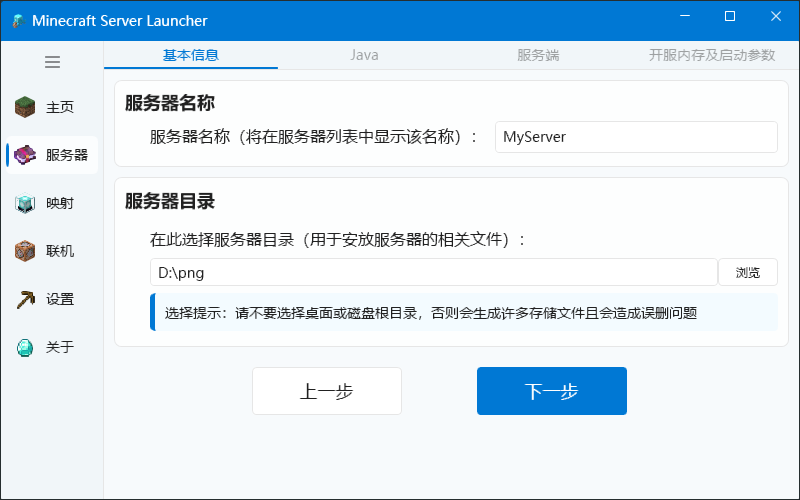Go back with the 上一步 button
This screenshot has width=800, height=500.
327,391
